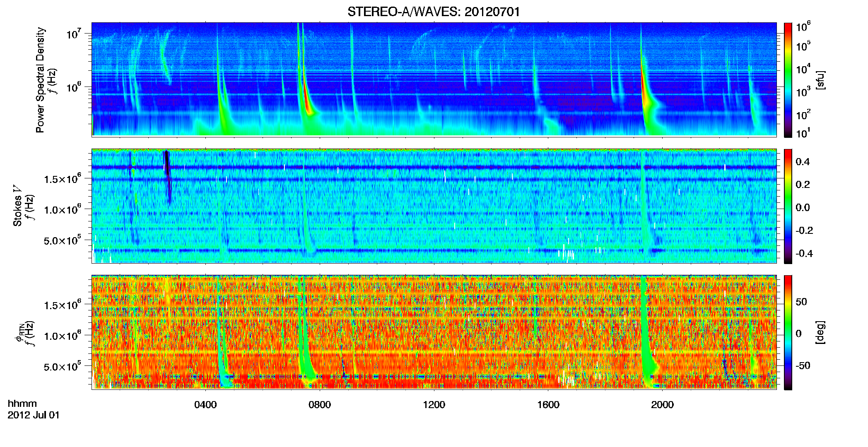The image size is (868, 447).
Task: Click the 10^6 frequency tick of top panel axis
Action: [x=74, y=87]
